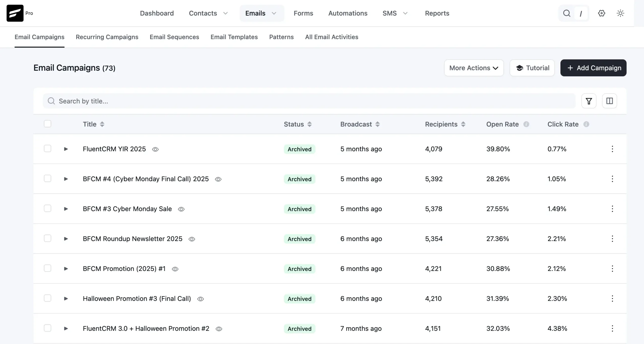Preview BFCM Promotion (2025) #1 email
644x344 pixels.
click(x=175, y=269)
